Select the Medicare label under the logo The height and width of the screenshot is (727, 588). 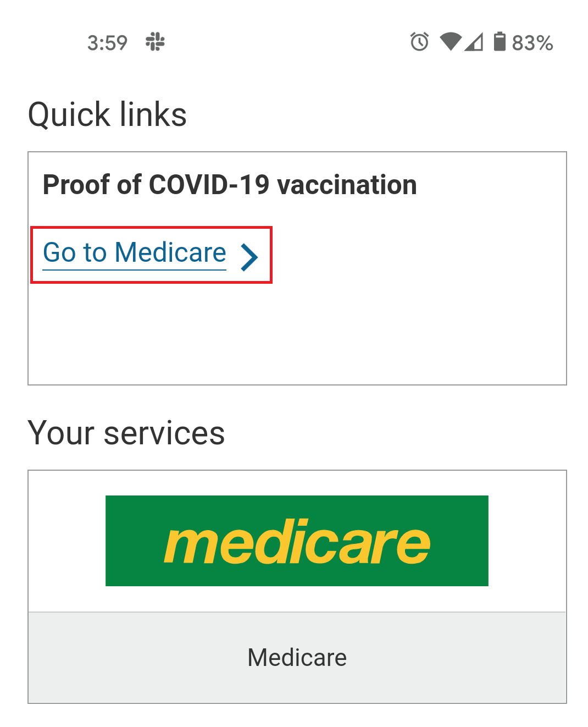[297, 658]
